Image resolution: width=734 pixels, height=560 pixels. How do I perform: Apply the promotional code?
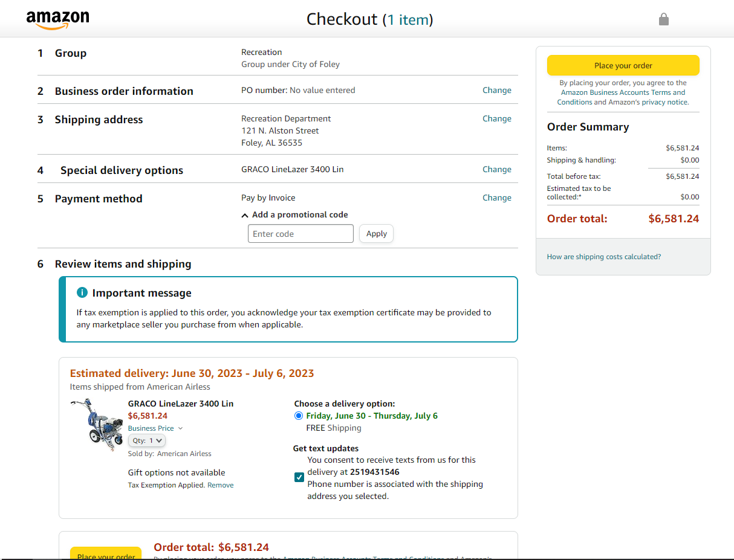coord(376,234)
